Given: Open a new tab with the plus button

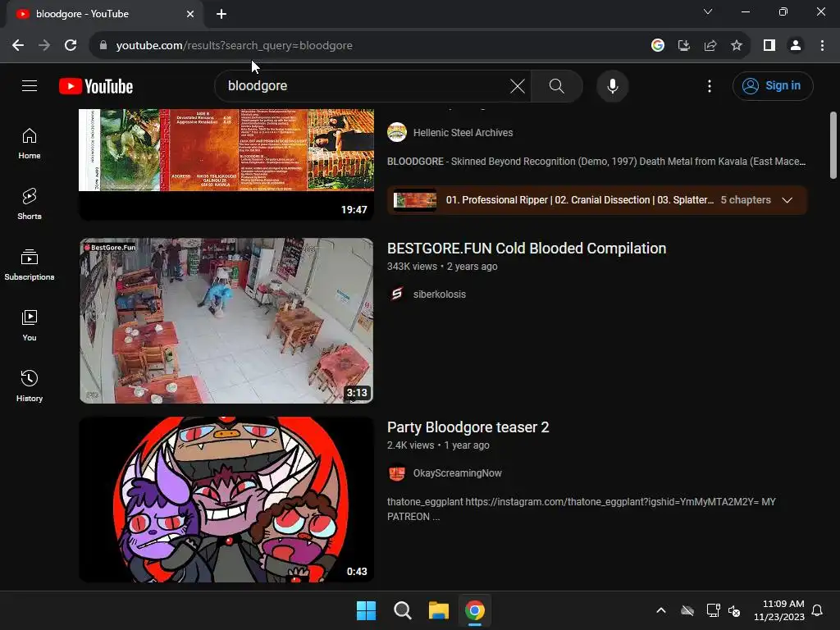Looking at the screenshot, I should tap(221, 14).
